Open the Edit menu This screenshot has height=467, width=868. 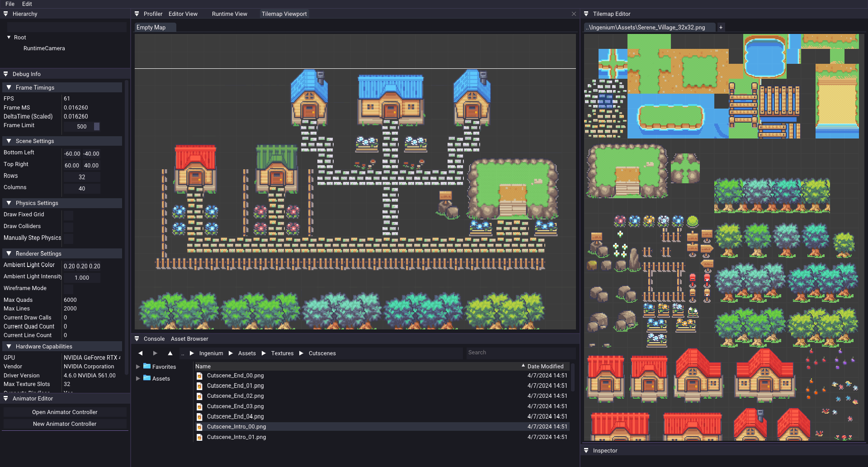[27, 4]
